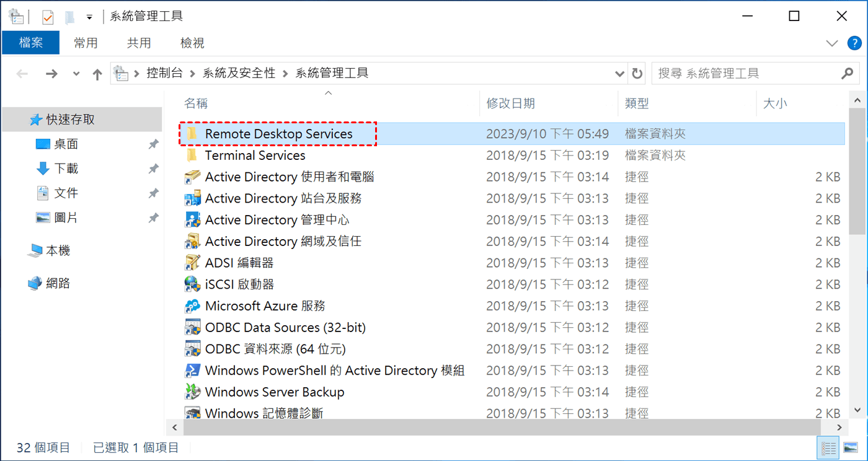Select Active Directory 網域及信任 shortcut icon

pos(192,242)
